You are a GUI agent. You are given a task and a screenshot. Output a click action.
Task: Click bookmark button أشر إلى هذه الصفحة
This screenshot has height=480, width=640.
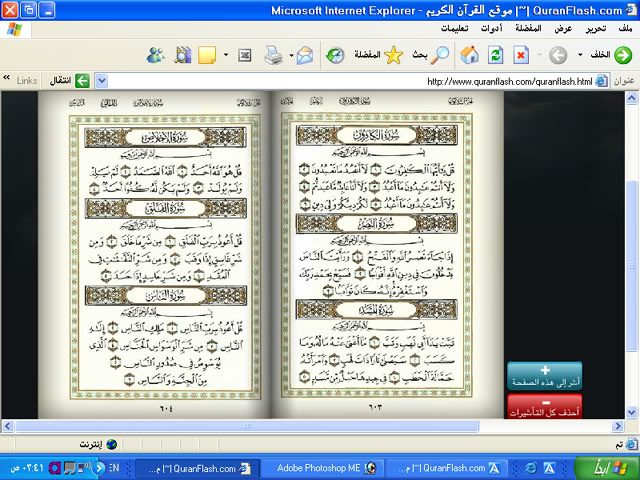(x=545, y=376)
